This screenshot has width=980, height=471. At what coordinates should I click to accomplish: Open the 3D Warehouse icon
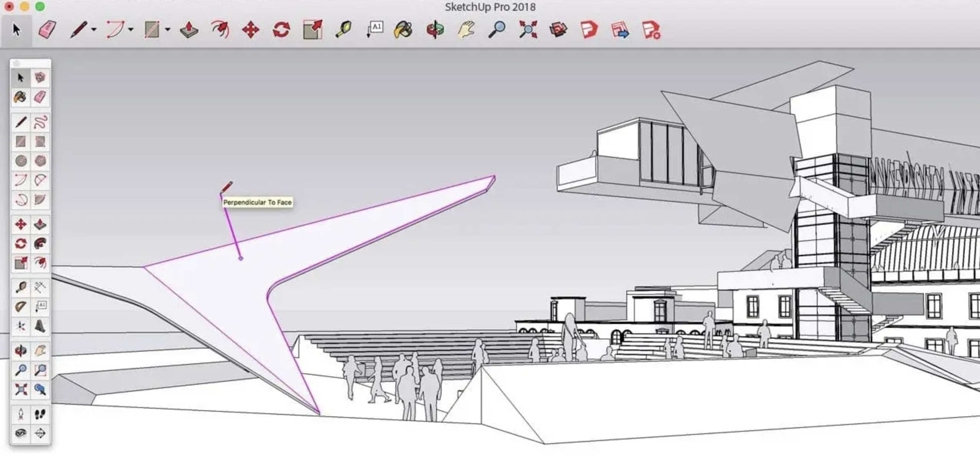point(558,30)
